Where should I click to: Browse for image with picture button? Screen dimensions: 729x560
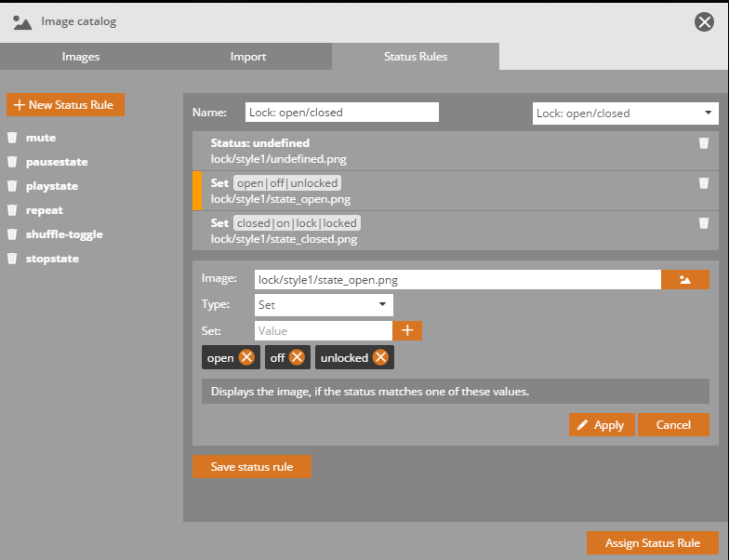pyautogui.click(x=684, y=279)
